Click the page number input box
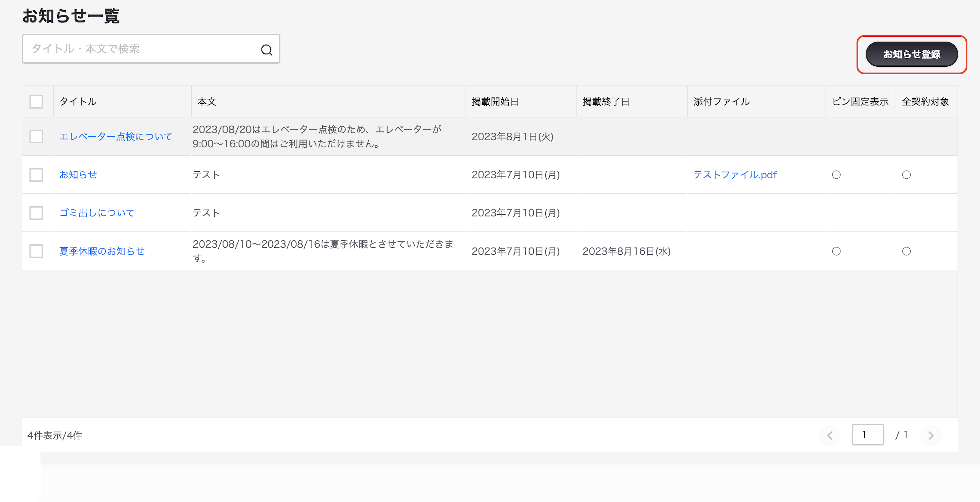 pyautogui.click(x=867, y=435)
